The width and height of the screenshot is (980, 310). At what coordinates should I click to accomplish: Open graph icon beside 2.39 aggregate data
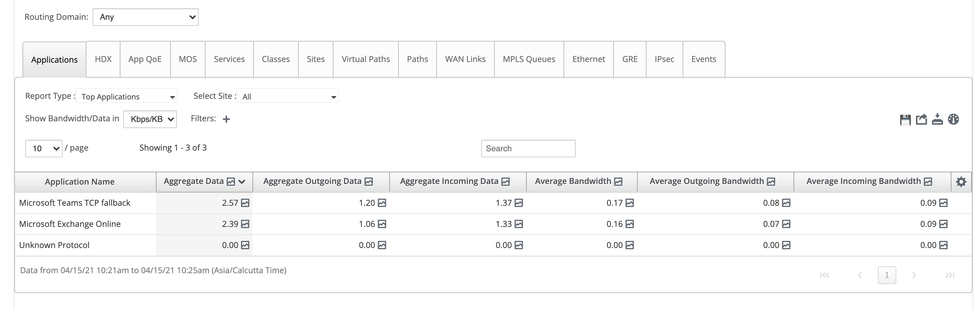tap(245, 224)
